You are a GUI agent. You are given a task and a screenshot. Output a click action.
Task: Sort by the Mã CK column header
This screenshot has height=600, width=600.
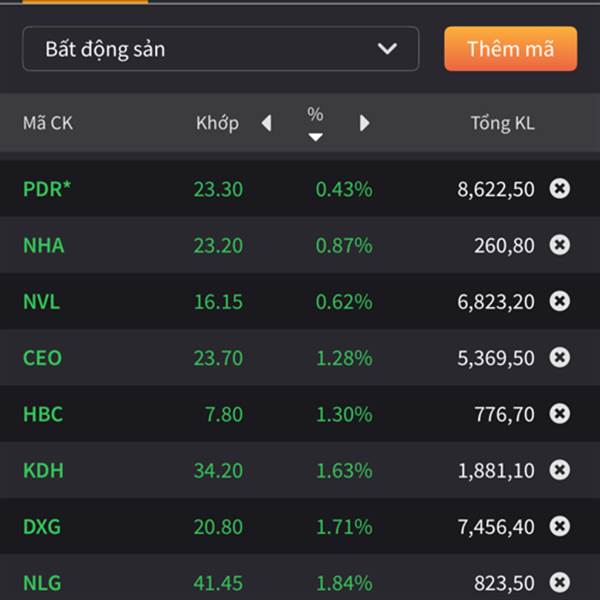pos(48,123)
